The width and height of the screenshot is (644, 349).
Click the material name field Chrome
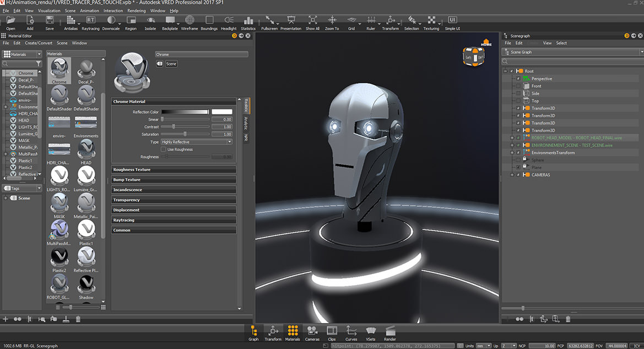pyautogui.click(x=201, y=54)
